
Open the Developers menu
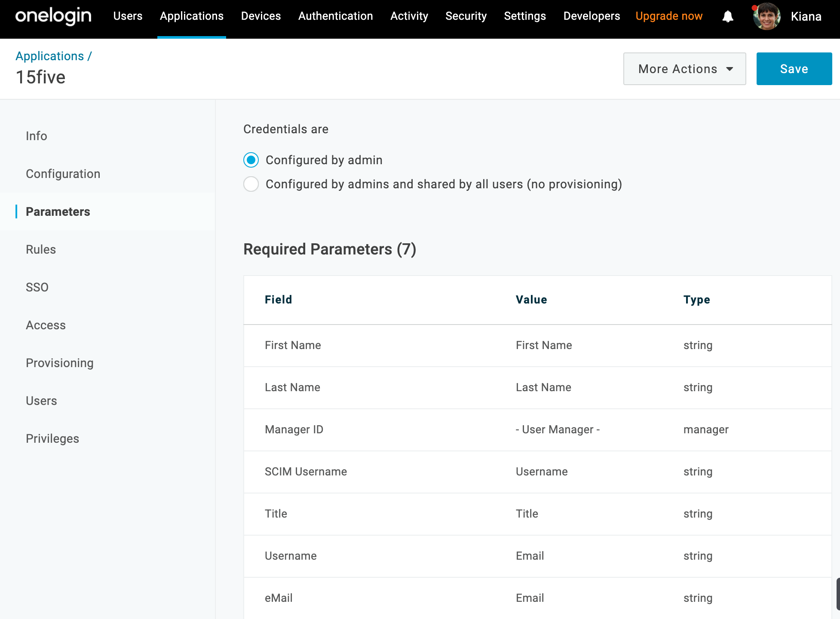(591, 16)
